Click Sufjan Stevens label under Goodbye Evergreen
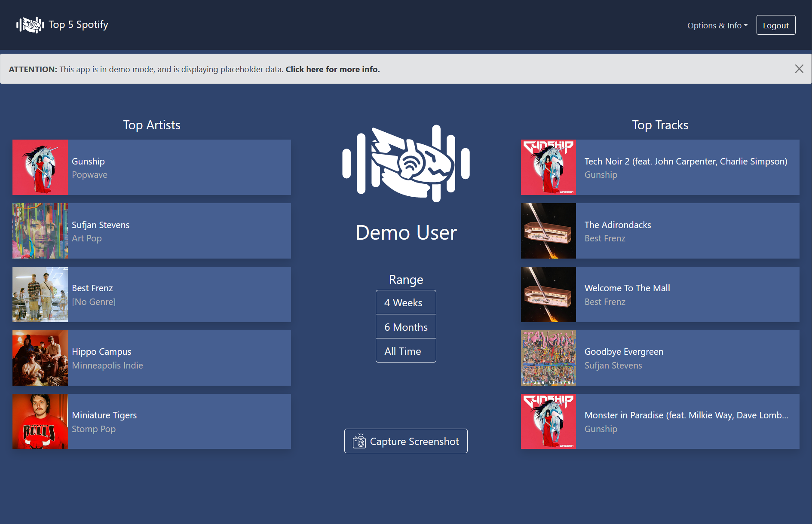Image resolution: width=812 pixels, height=524 pixels. click(x=613, y=365)
